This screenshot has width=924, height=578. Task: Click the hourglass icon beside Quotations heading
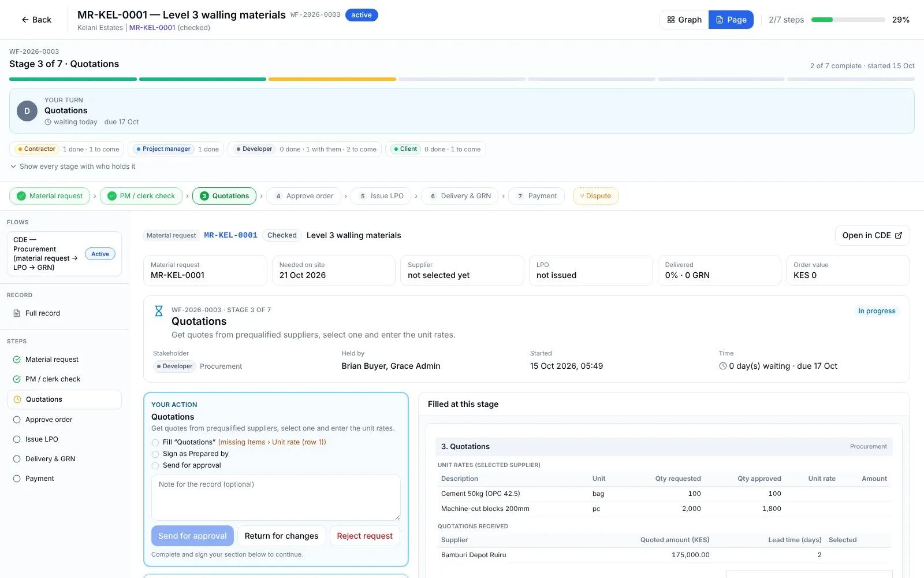tap(159, 311)
